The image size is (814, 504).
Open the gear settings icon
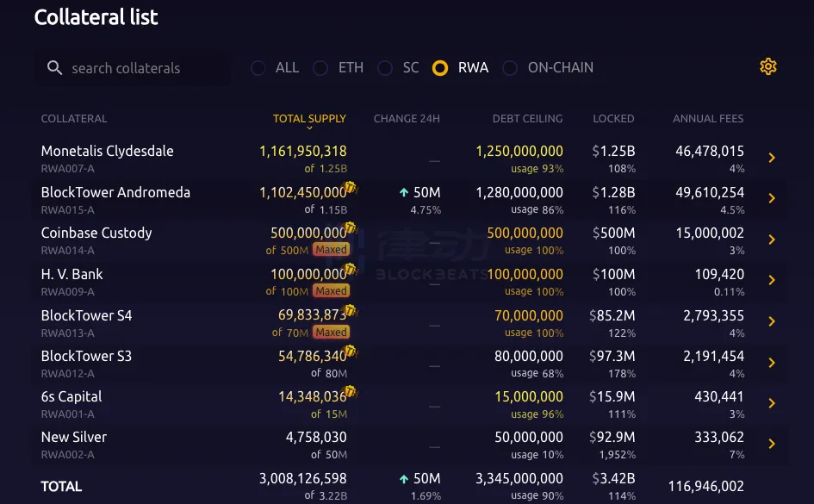click(768, 67)
